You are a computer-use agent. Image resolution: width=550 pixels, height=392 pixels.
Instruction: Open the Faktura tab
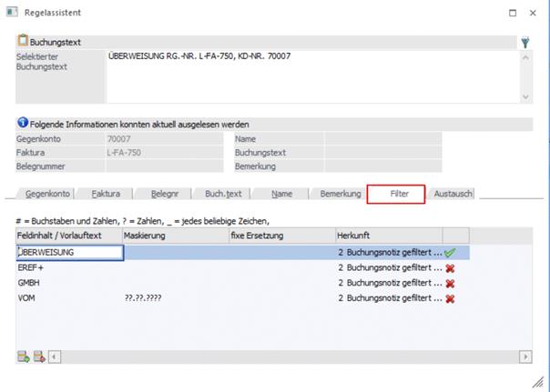pyautogui.click(x=106, y=194)
